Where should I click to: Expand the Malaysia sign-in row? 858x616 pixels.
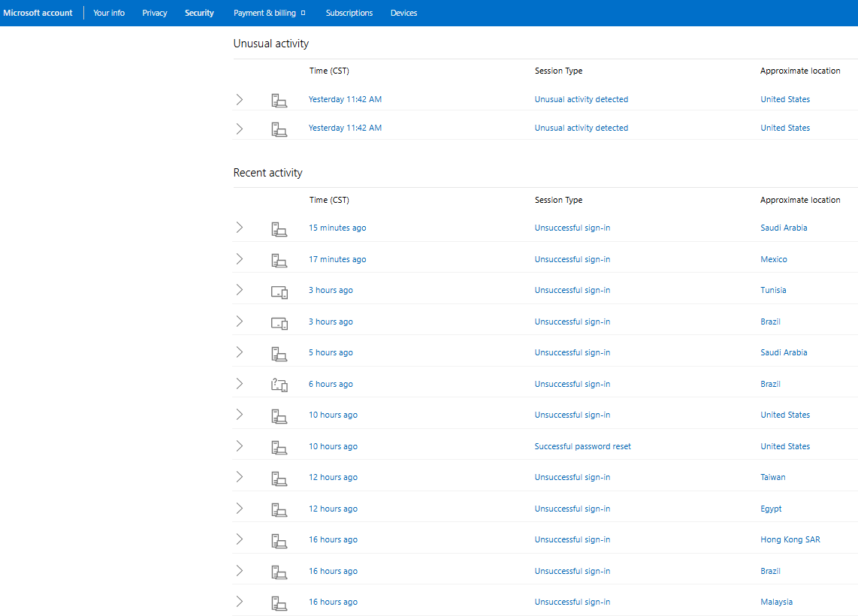[x=239, y=602]
